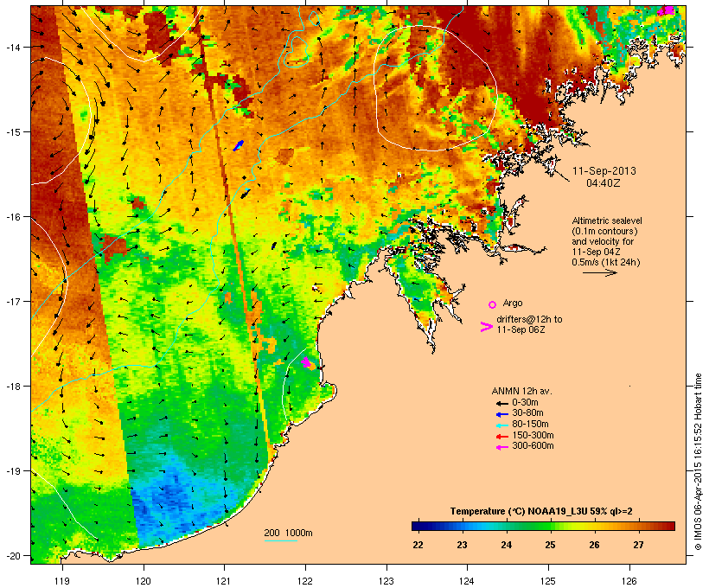The height and width of the screenshot is (588, 709).
Task: Click the magenta mooring marker near 122E coast
Action: click(x=306, y=361)
